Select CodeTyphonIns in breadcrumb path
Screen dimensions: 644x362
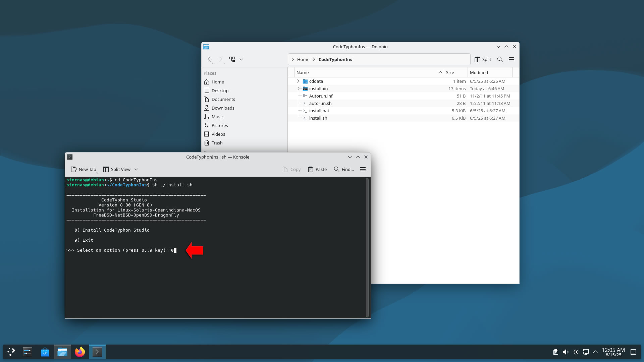coord(335,59)
